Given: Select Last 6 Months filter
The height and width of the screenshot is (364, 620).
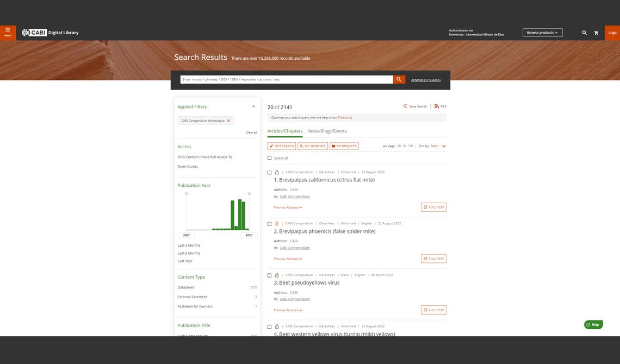Looking at the screenshot, I should click(x=189, y=254).
